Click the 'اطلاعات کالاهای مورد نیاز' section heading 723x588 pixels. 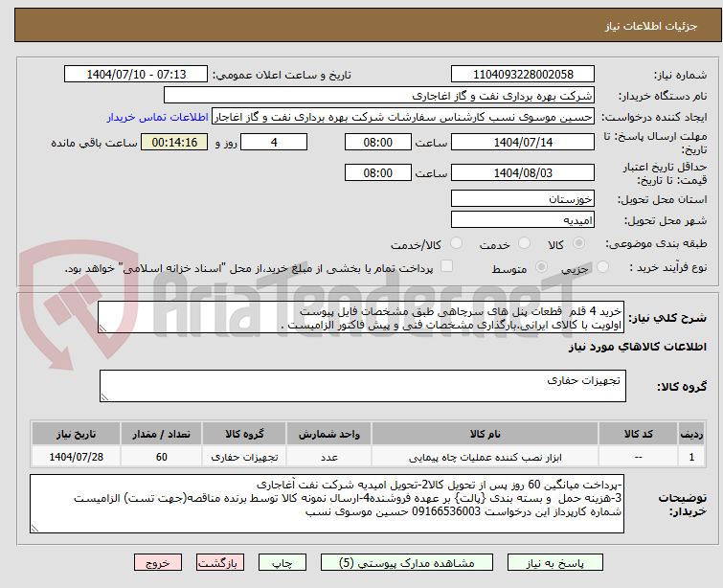pyautogui.click(x=637, y=347)
